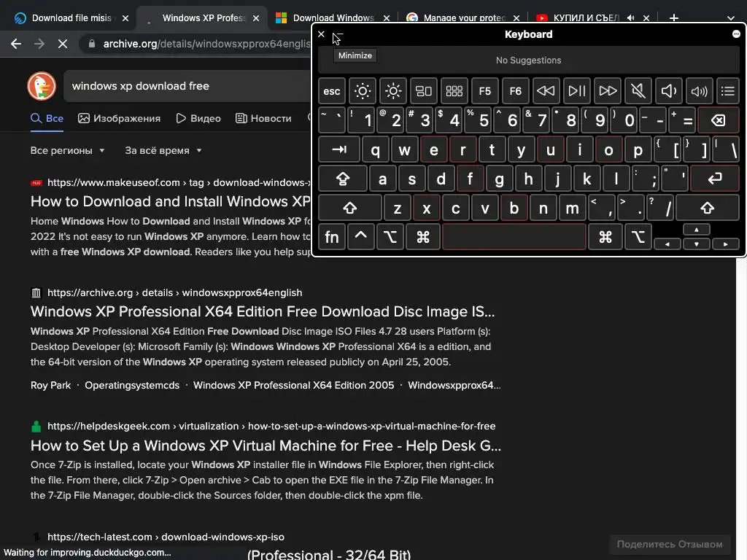
Task: Click the Return key
Action: point(715,179)
